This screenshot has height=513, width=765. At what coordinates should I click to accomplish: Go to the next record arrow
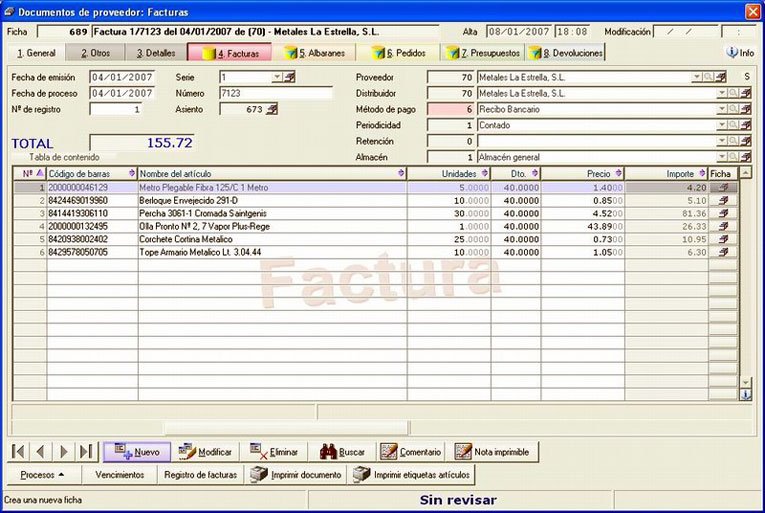tap(63, 451)
